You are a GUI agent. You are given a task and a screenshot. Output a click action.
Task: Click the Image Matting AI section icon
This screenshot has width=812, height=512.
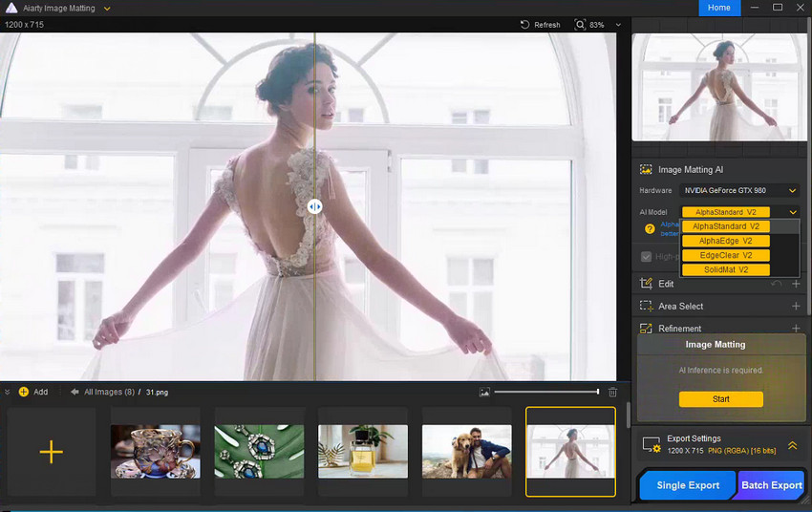[646, 169]
